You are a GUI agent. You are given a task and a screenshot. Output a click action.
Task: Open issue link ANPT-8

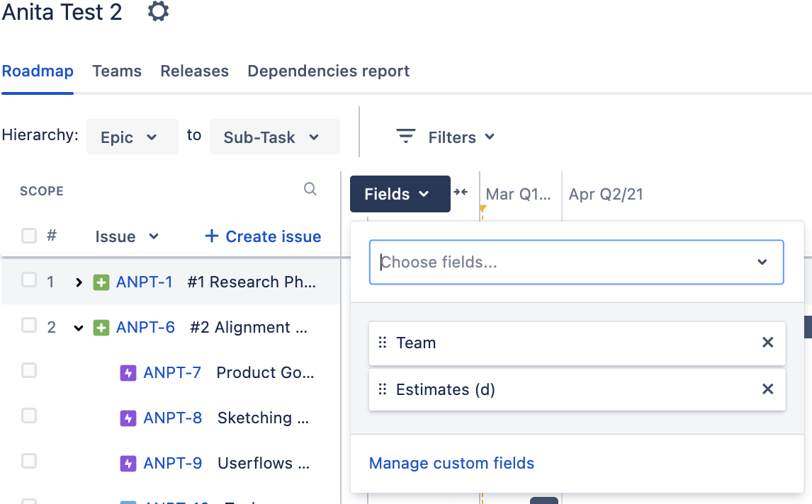point(172,418)
